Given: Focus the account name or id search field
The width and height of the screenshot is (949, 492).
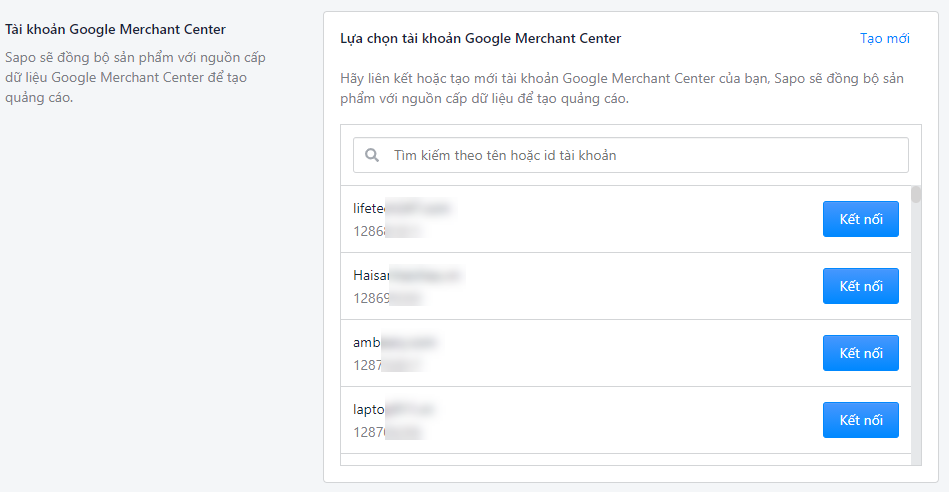Looking at the screenshot, I should point(631,155).
